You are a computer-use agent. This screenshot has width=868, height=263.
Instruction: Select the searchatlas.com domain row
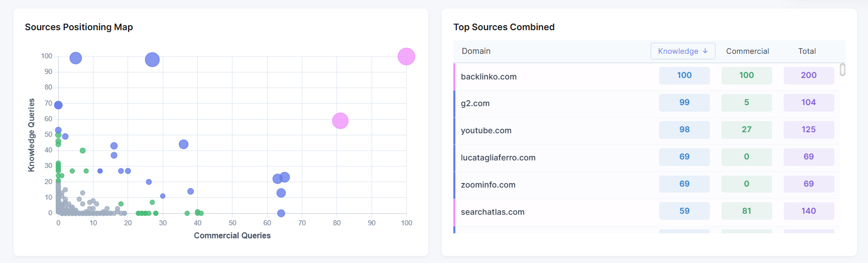click(646, 212)
